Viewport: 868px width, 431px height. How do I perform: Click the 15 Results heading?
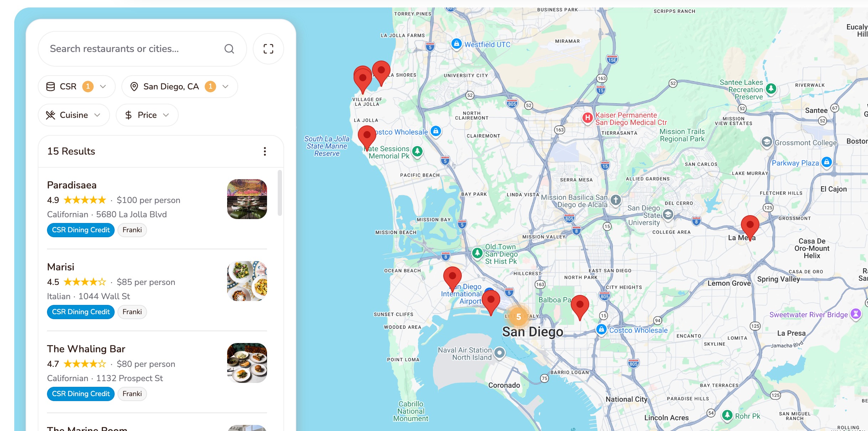pos(71,151)
